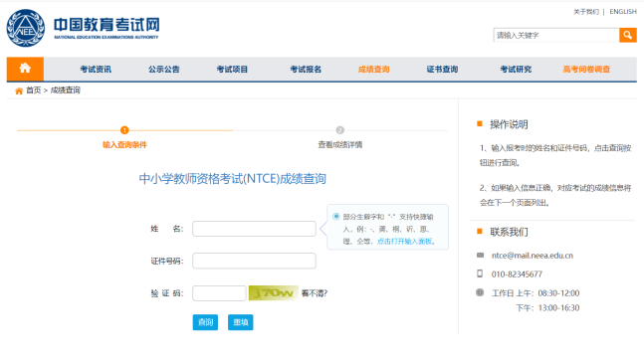This screenshot has height=362, width=644.
Task: Click the phone icon beside 010-82345677
Action: coord(480,273)
